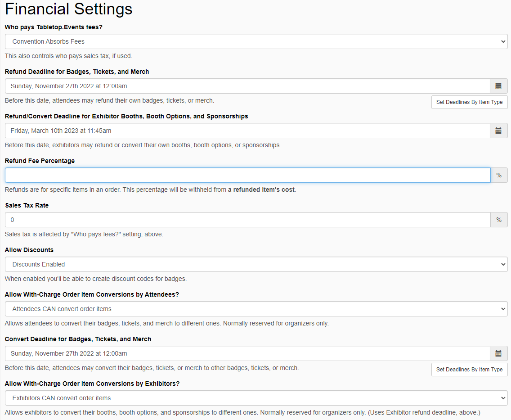This screenshot has width=511, height=420.
Task: Click 'Refund/Convert Deadline for Exhibitor Booths' label
Action: pyautogui.click(x=126, y=117)
